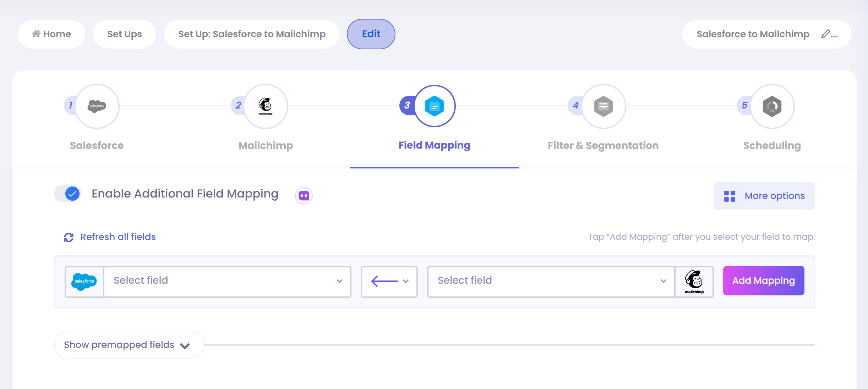This screenshot has width=868, height=389.
Task: Switch to the Scheduling tab
Action: 772,119
